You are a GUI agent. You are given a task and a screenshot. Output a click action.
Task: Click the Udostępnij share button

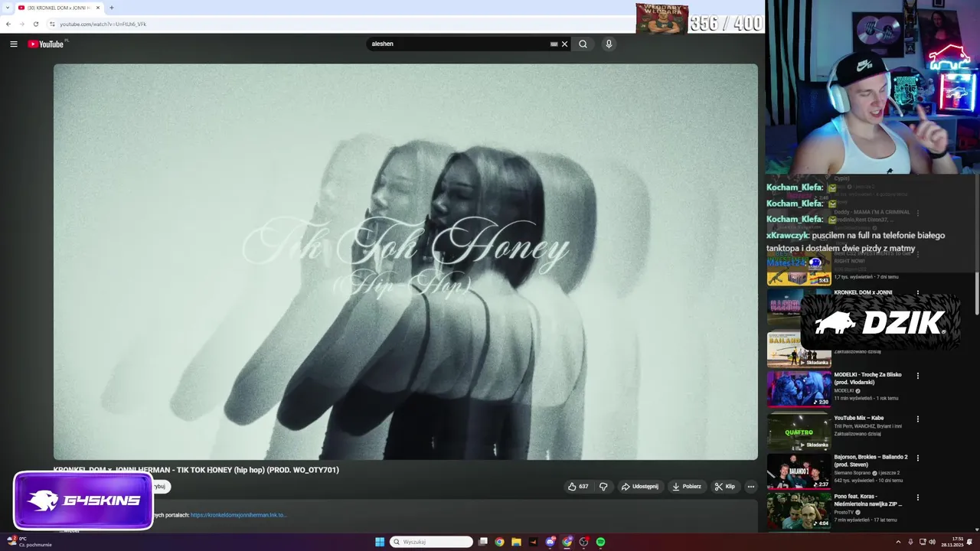pyautogui.click(x=639, y=487)
